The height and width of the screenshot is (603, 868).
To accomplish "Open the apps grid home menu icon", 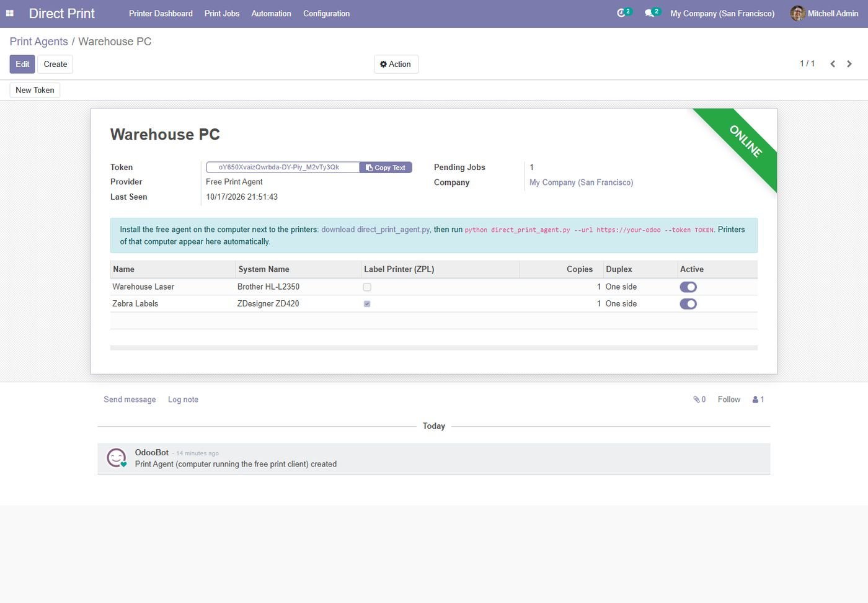I will [x=10, y=13].
